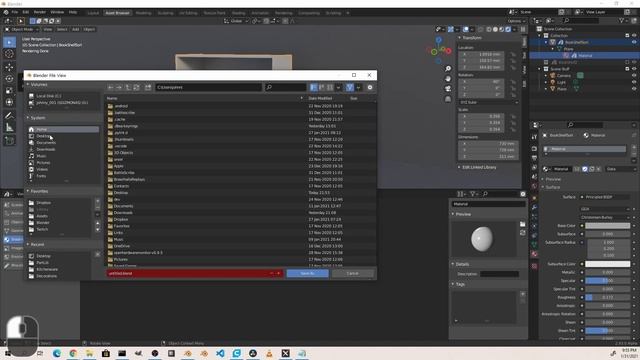The height and width of the screenshot is (360, 640).
Task: Open the File menu in Blender
Action: pyautogui.click(x=15, y=12)
